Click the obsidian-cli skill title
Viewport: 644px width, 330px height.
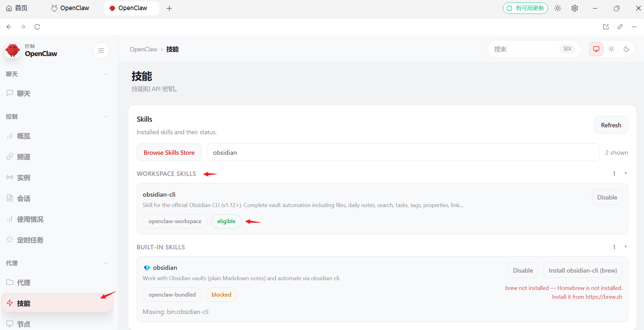(159, 194)
